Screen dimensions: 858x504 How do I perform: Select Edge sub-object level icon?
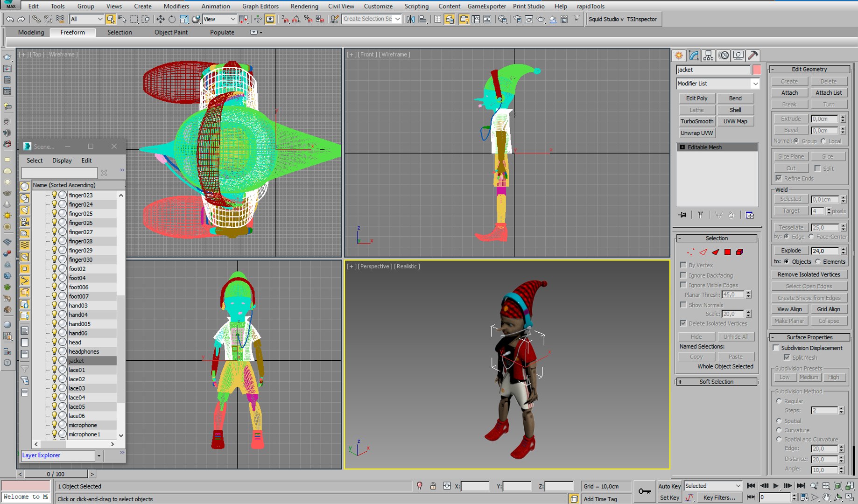703,252
